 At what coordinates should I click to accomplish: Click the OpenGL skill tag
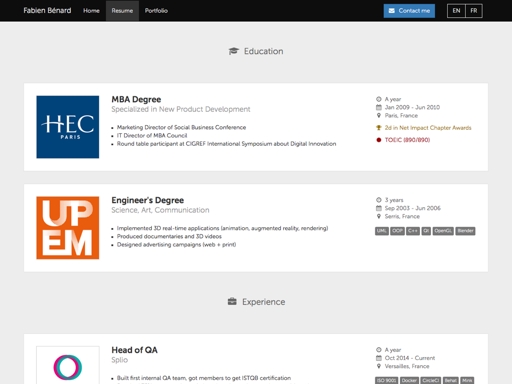pyautogui.click(x=443, y=231)
